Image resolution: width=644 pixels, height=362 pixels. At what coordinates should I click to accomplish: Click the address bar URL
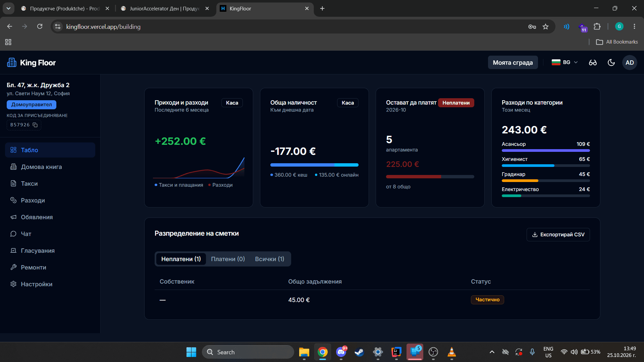[x=103, y=27]
